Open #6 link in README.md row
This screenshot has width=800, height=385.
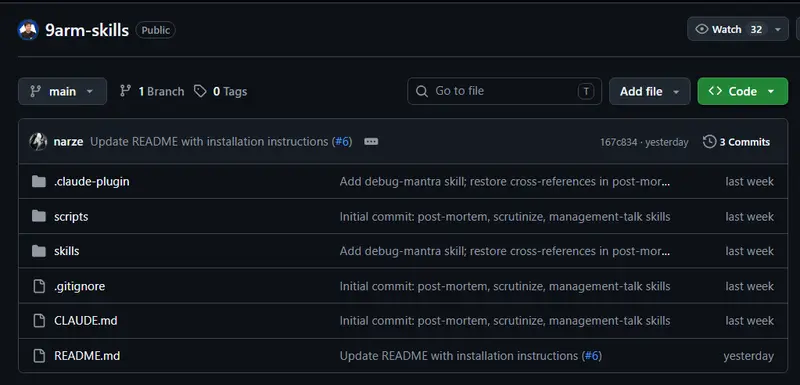[592, 355]
